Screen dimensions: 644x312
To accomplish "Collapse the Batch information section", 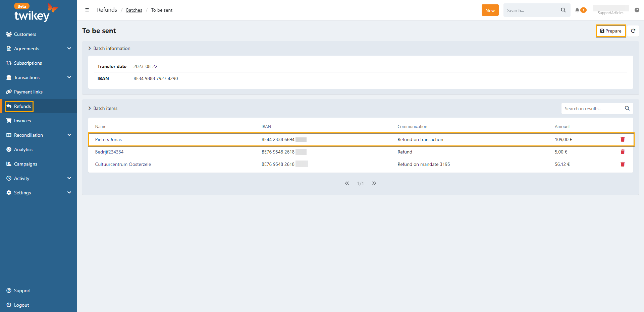I will click(90, 48).
